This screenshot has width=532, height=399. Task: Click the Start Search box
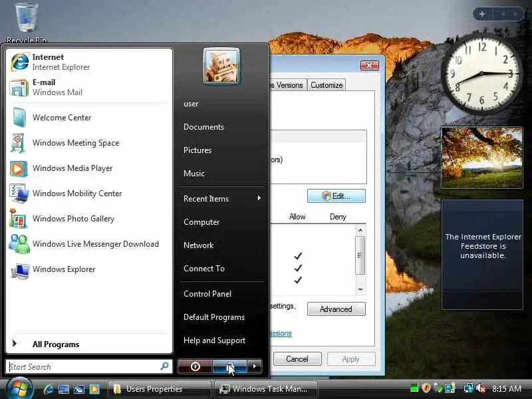pos(89,366)
